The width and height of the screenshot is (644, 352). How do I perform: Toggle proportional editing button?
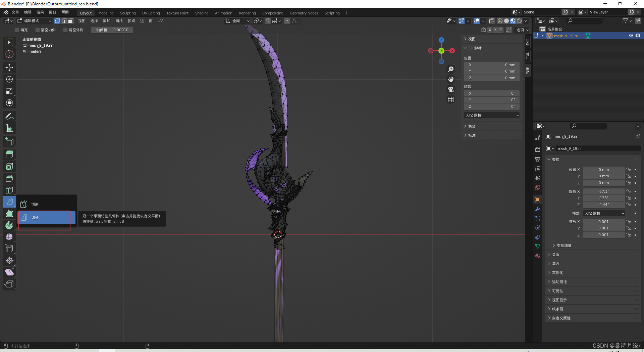[x=287, y=21]
